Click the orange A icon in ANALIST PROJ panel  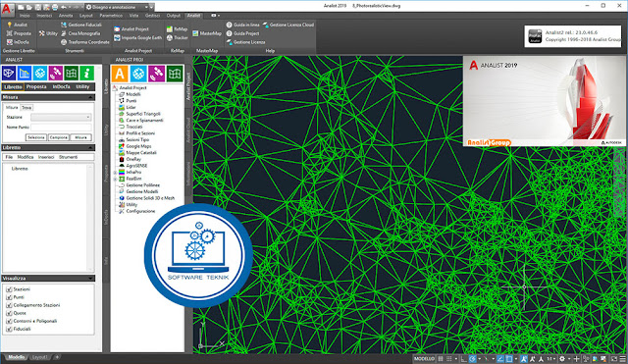(120, 74)
